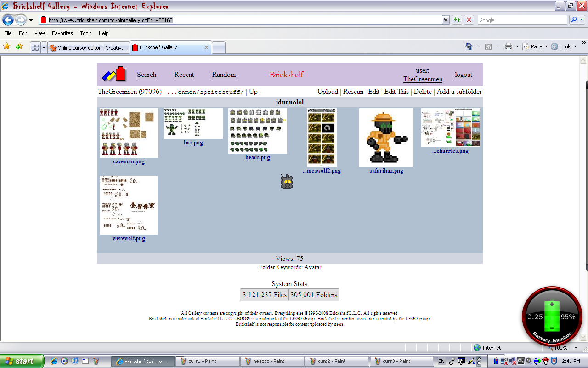Stop loading the page
The height and width of the screenshot is (368, 588).
pos(468,20)
